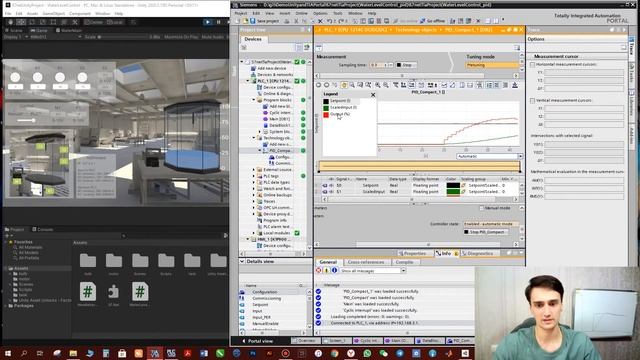Click first folder in Unity Assets panel
This screenshot has width=640, height=360.
click(88, 260)
